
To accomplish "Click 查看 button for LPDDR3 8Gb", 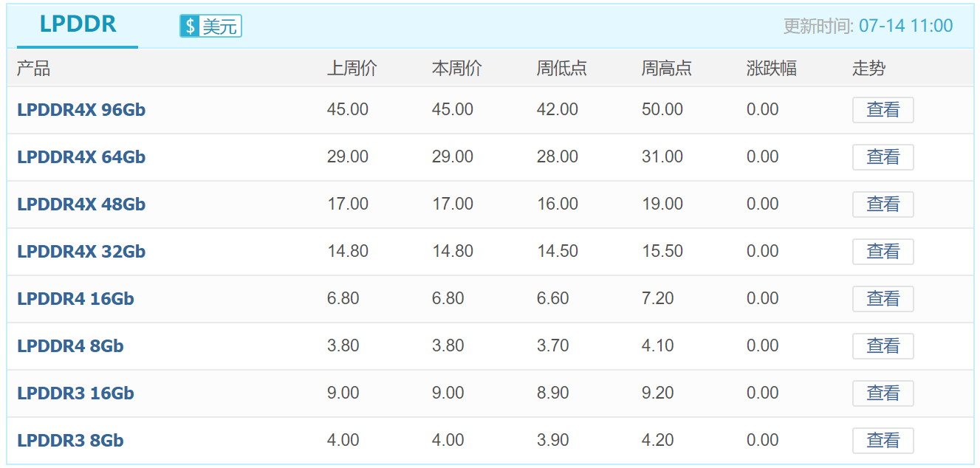I will (883, 441).
